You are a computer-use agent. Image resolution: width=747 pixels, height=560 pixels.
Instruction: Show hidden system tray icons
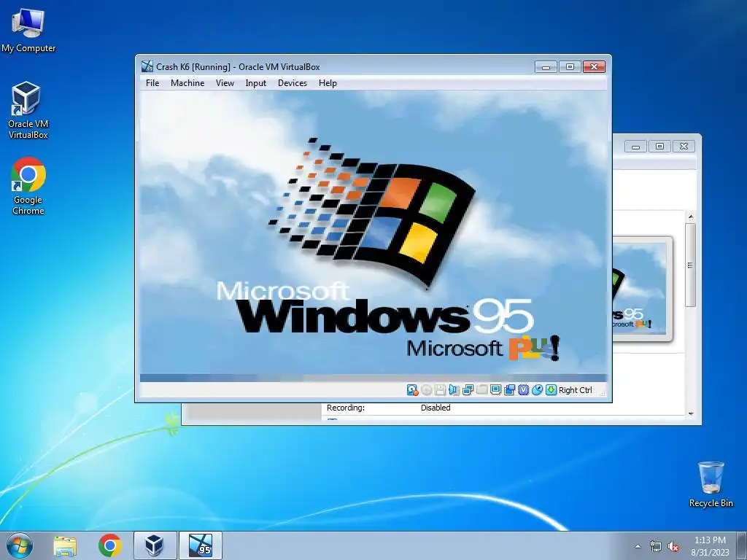638,546
